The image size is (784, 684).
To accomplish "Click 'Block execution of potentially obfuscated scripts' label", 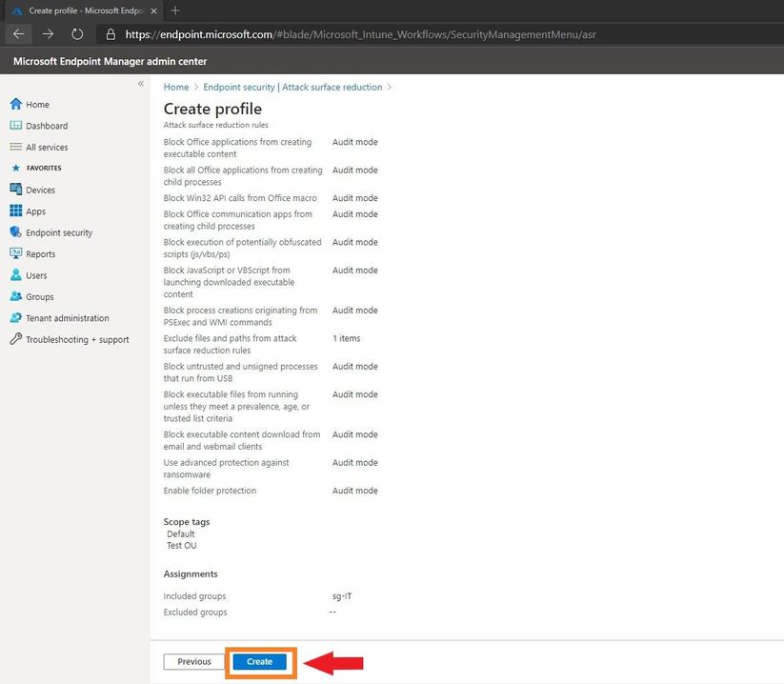I will (x=243, y=248).
